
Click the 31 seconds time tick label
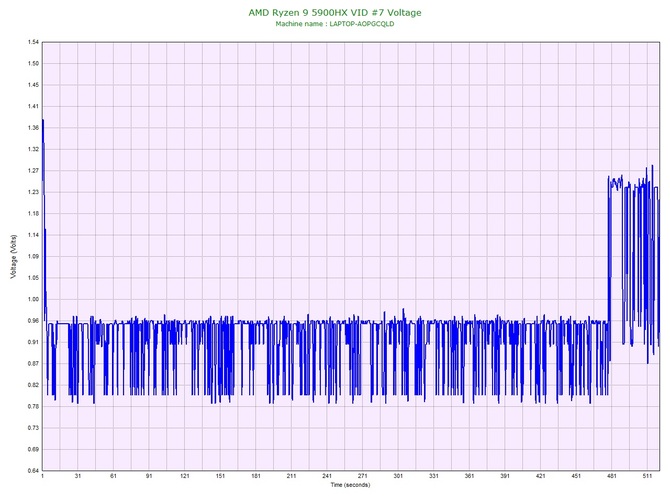pos(78,476)
